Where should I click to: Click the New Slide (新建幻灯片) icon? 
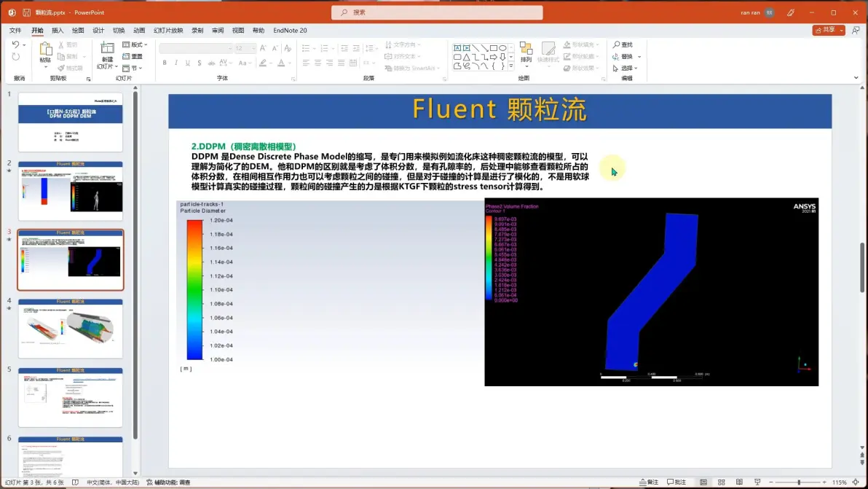pos(107,49)
